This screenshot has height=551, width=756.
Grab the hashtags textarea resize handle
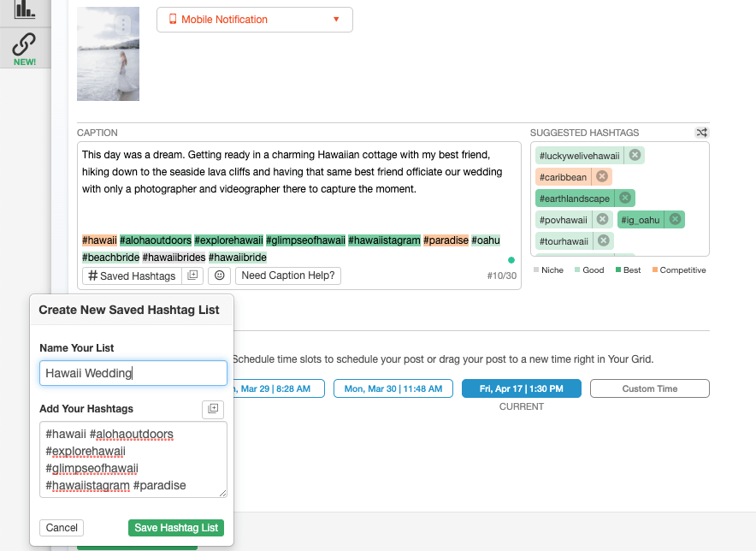coord(222,493)
